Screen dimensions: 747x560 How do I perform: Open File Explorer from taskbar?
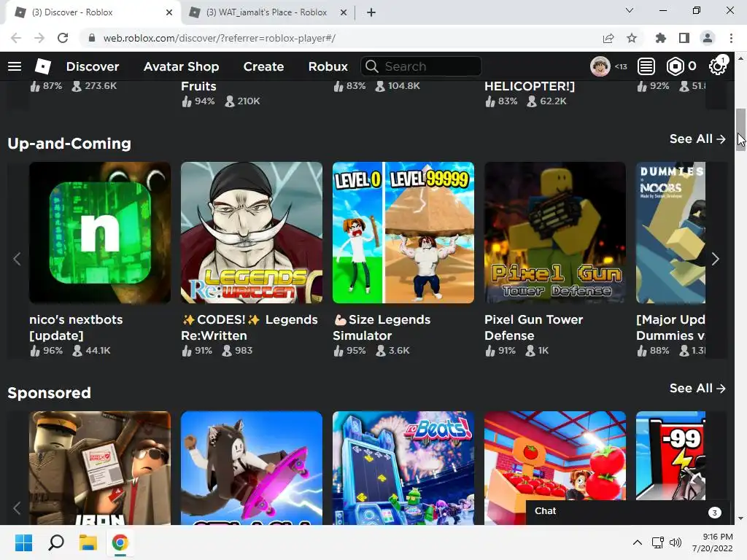tap(88, 542)
